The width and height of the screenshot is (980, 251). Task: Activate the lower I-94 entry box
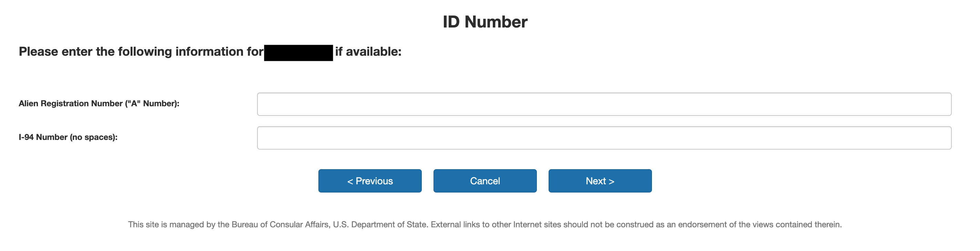coord(604,138)
